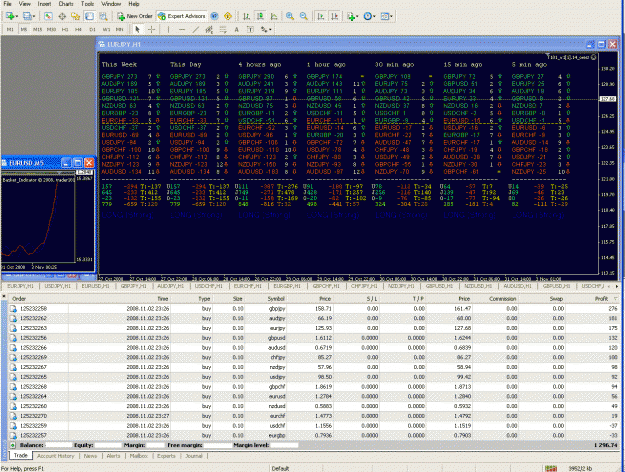
Task: Switch chart to line chart icon
Action: coord(274,16)
